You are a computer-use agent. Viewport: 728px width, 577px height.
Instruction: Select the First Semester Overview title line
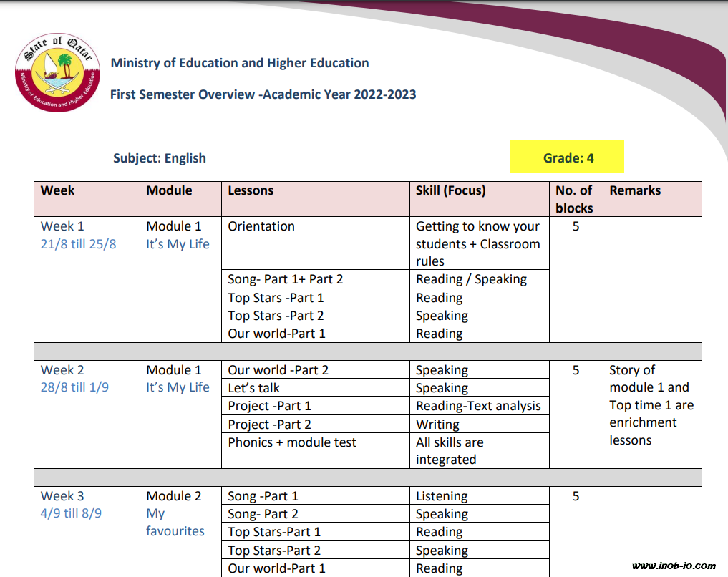[263, 94]
